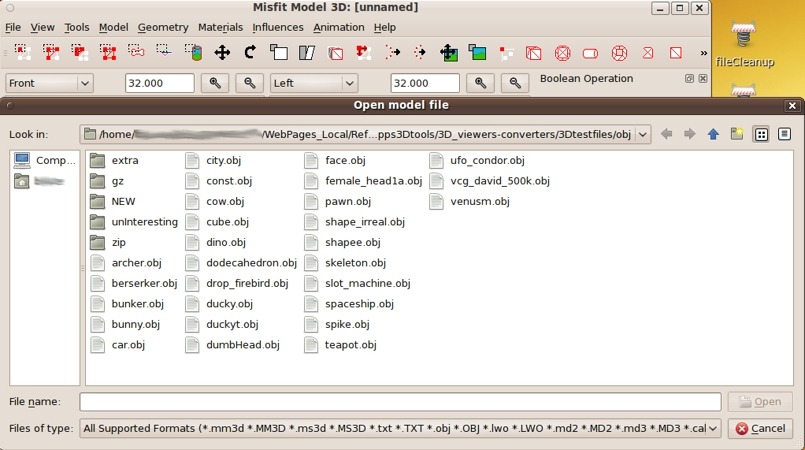805x450 pixels.
Task: Expand the Look in path dropdown
Action: (x=643, y=134)
